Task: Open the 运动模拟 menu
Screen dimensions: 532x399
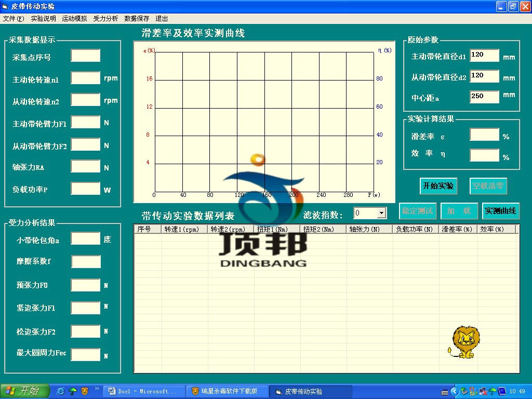Action: click(x=74, y=18)
